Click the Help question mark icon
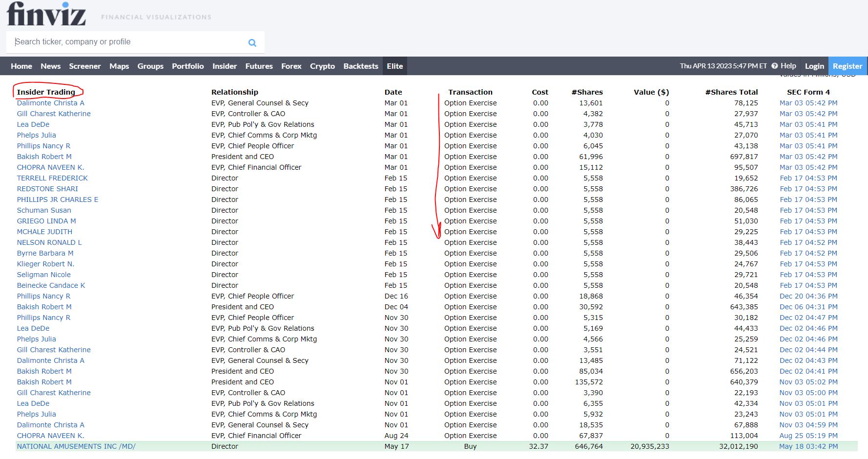Viewport: 868px width, 459px height. (774, 66)
